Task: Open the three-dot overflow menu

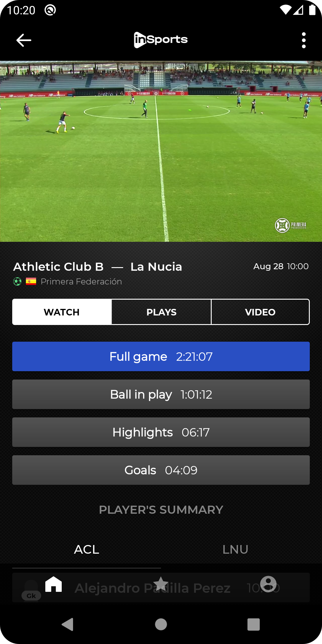Action: [304, 40]
